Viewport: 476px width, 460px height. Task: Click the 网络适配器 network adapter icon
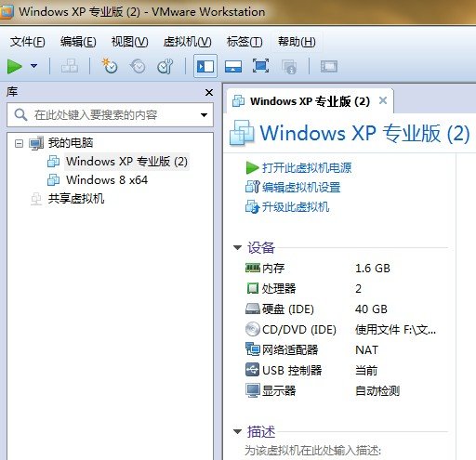point(253,349)
